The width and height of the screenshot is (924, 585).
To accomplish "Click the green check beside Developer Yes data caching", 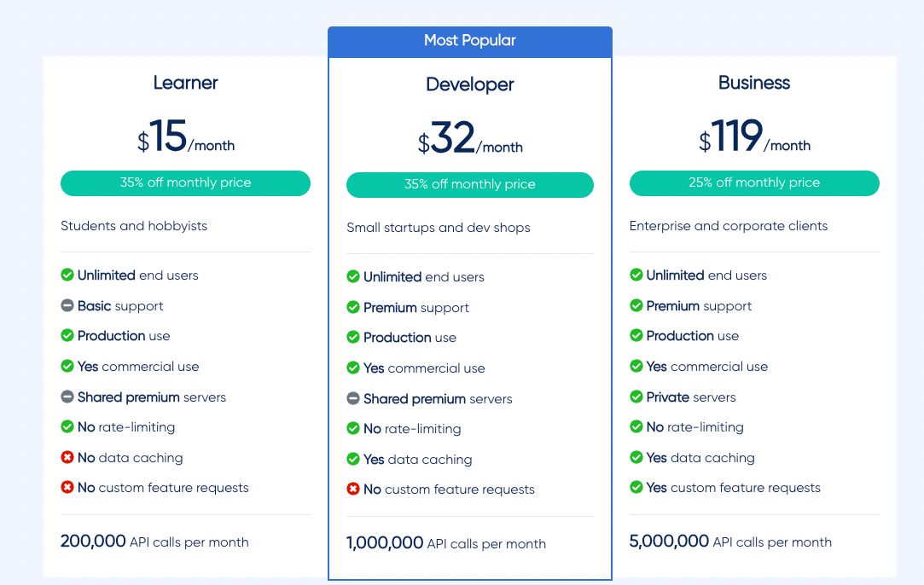I will 353,460.
